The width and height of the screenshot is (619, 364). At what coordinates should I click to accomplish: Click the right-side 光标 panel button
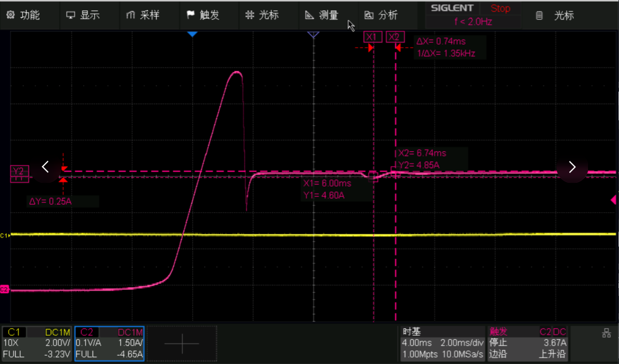(555, 15)
